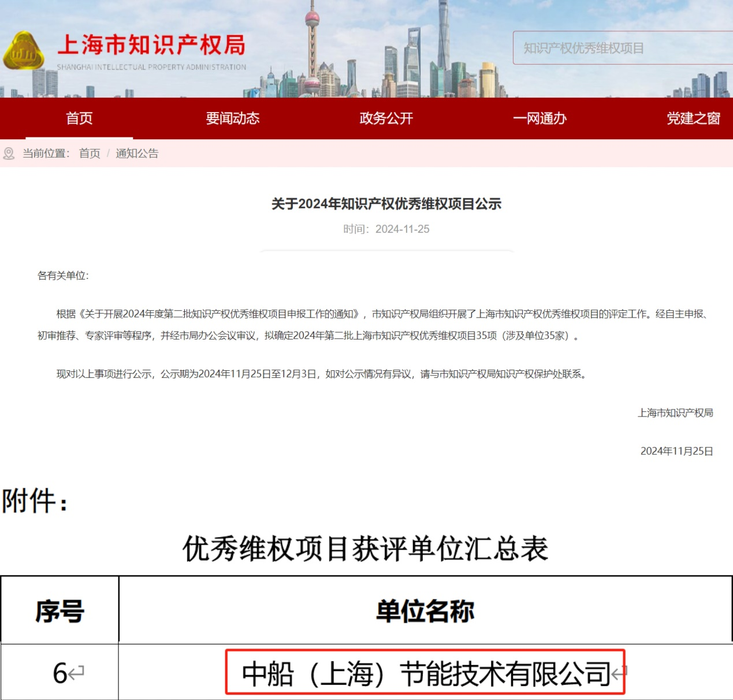Click the Shanghai IP Administration gold logo emblem
Screen dimensions: 733x700
pyautogui.click(x=24, y=51)
